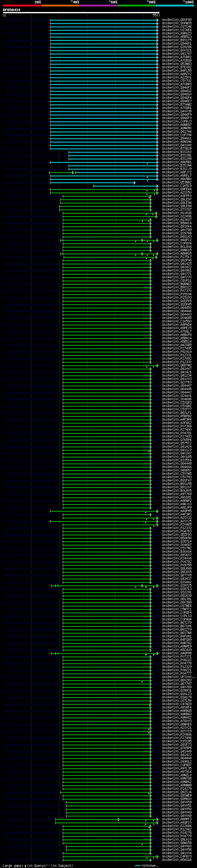Open hit UniRef100_P14279
This screenshot has width=197, height=868.
pyautogui.click(x=177, y=789)
